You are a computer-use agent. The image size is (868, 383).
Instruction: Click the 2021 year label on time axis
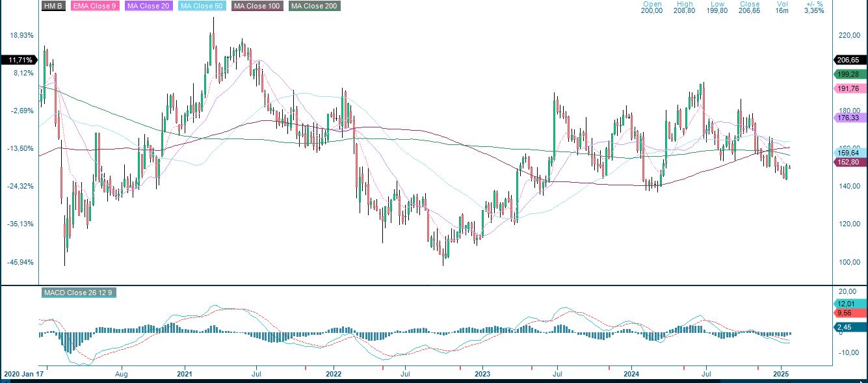pyautogui.click(x=185, y=375)
